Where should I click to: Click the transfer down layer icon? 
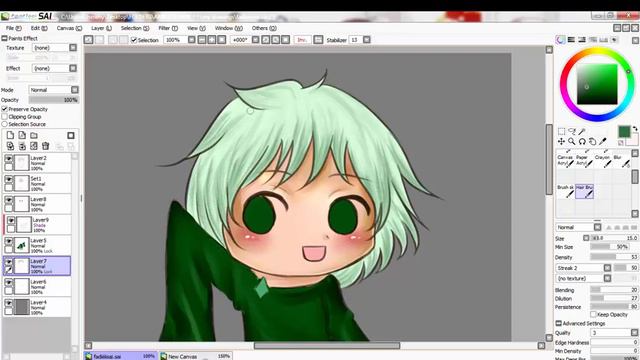coord(10,146)
